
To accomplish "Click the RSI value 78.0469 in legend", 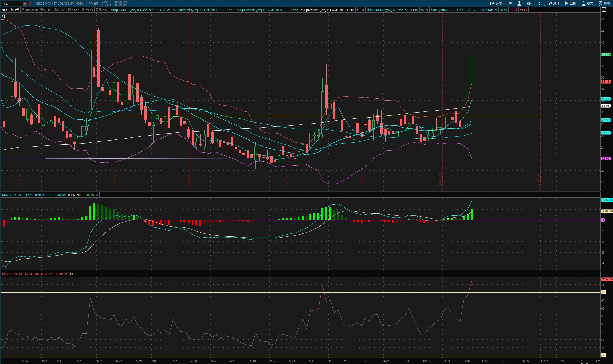I will click(x=61, y=274).
